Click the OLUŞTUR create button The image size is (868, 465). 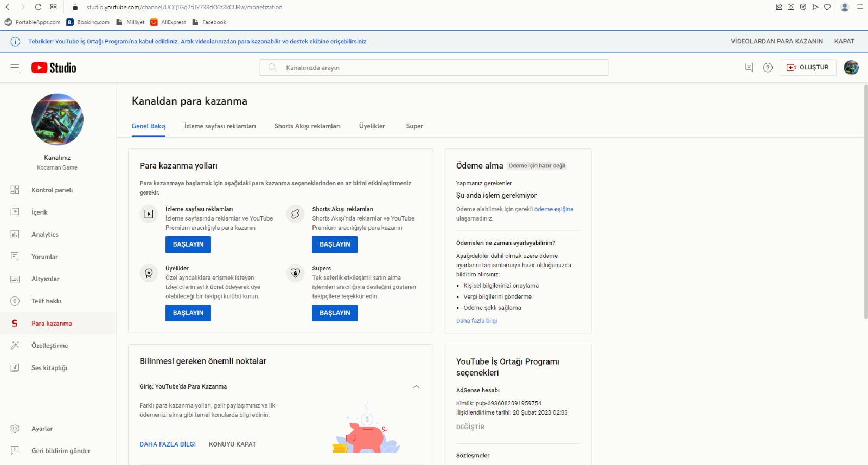click(x=808, y=68)
